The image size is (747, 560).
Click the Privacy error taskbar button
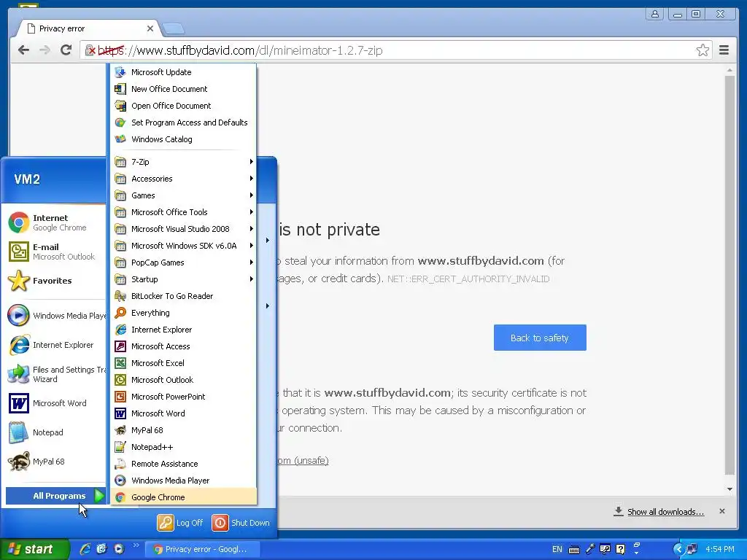pyautogui.click(x=201, y=549)
